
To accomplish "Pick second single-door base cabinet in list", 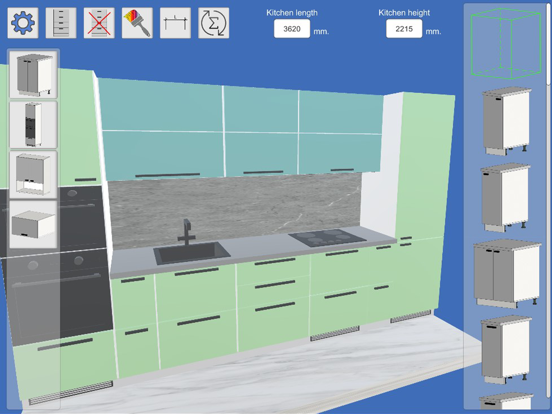I will point(506,197).
